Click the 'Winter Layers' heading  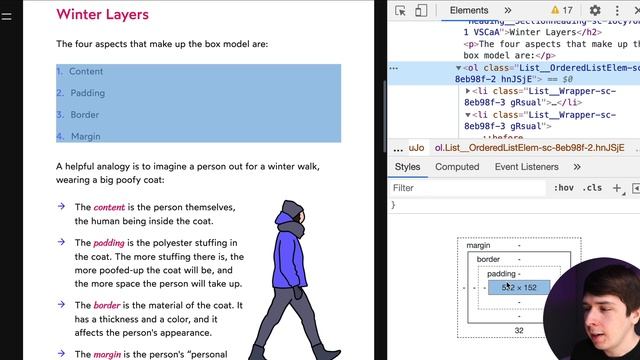click(102, 15)
